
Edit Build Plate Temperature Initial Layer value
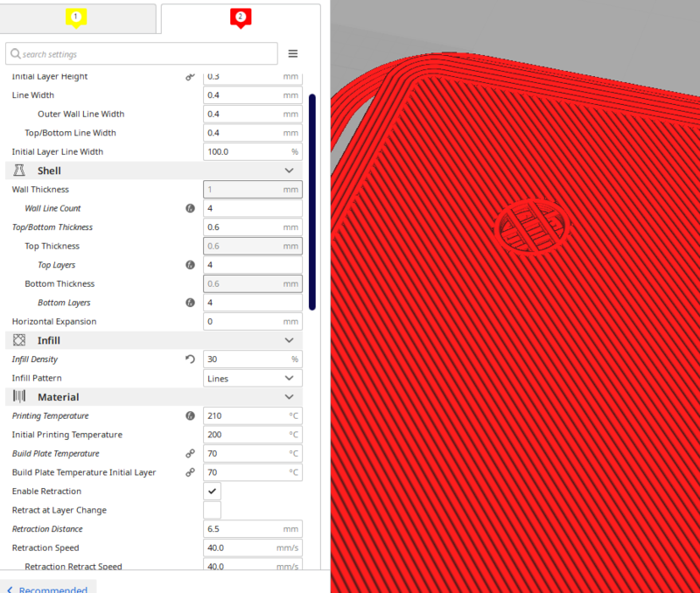pyautogui.click(x=253, y=472)
